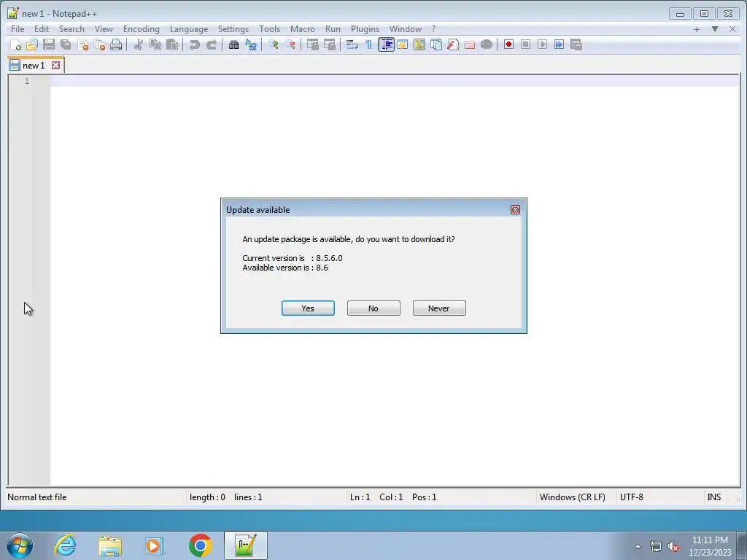Open the tab list dropdown arrow
The image size is (747, 560).
coord(715,29)
